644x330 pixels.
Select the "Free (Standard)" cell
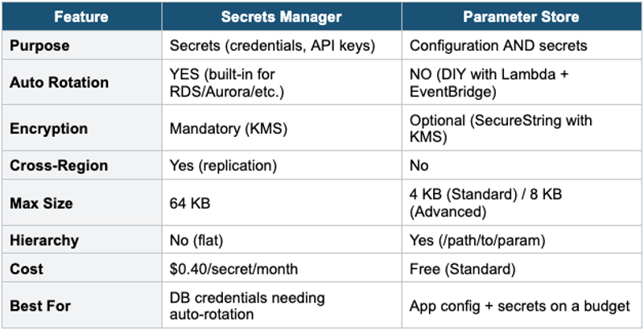[462, 269]
